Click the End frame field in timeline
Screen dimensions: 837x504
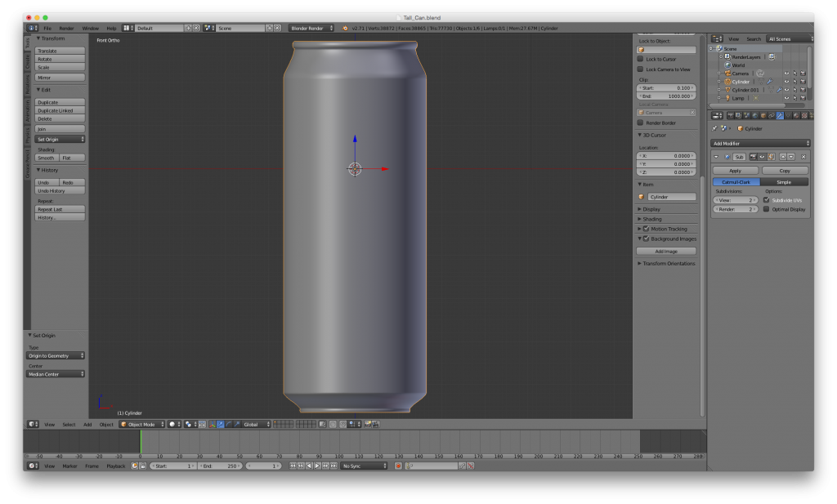tap(219, 466)
